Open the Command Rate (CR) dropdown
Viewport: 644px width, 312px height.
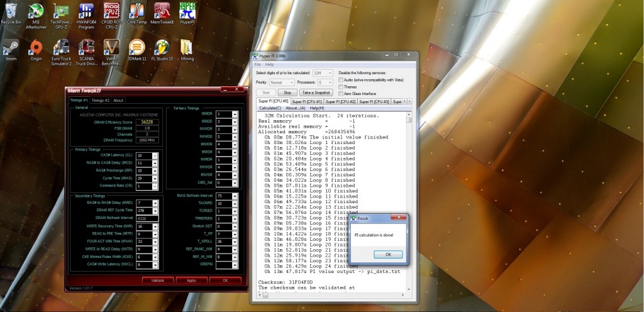(155, 186)
